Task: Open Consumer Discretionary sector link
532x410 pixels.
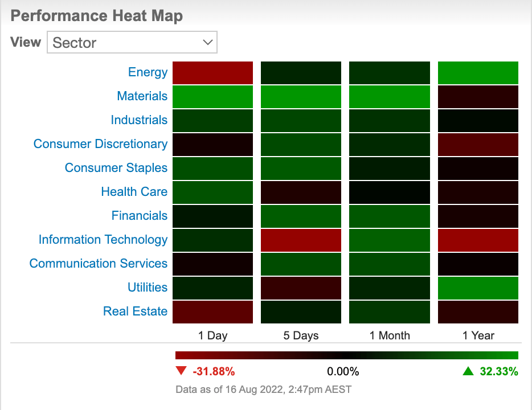Action: click(100, 144)
